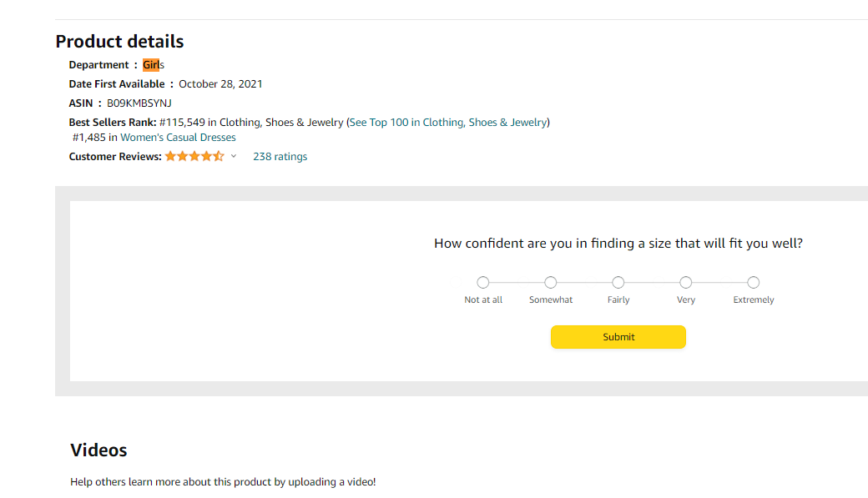Click the customer reviews star rating

click(194, 157)
